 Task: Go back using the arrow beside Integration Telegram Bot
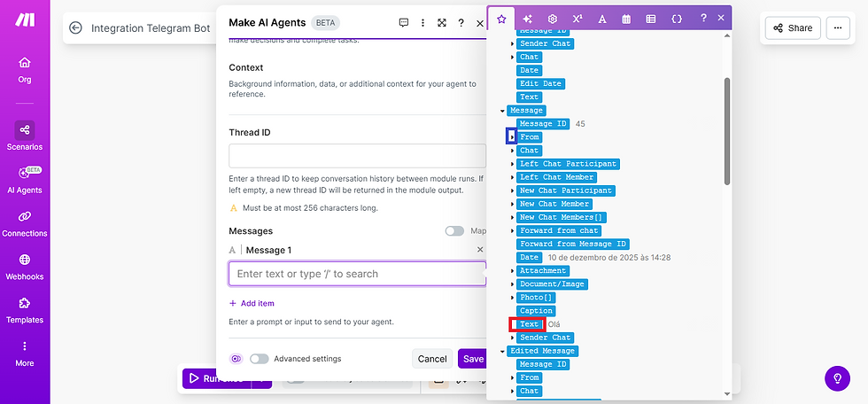76,28
